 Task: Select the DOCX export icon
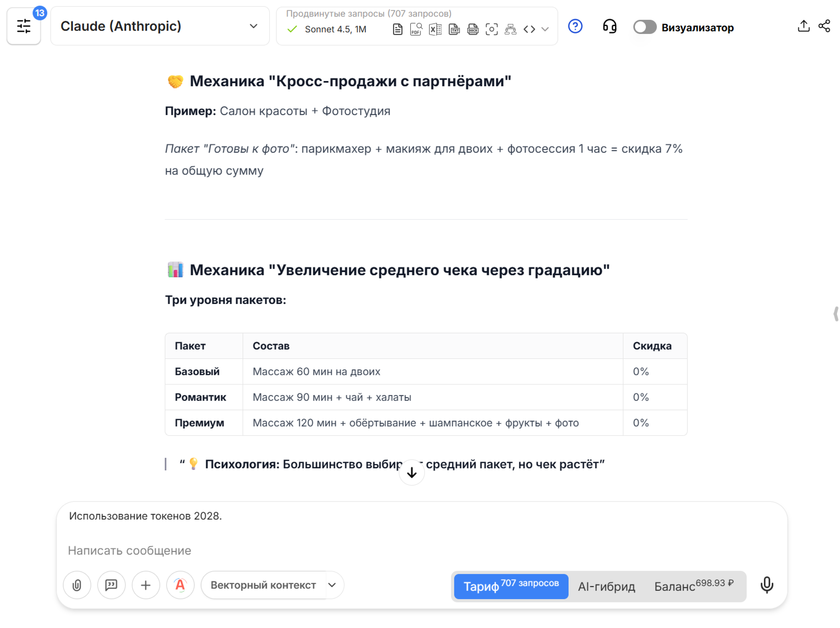tap(473, 28)
